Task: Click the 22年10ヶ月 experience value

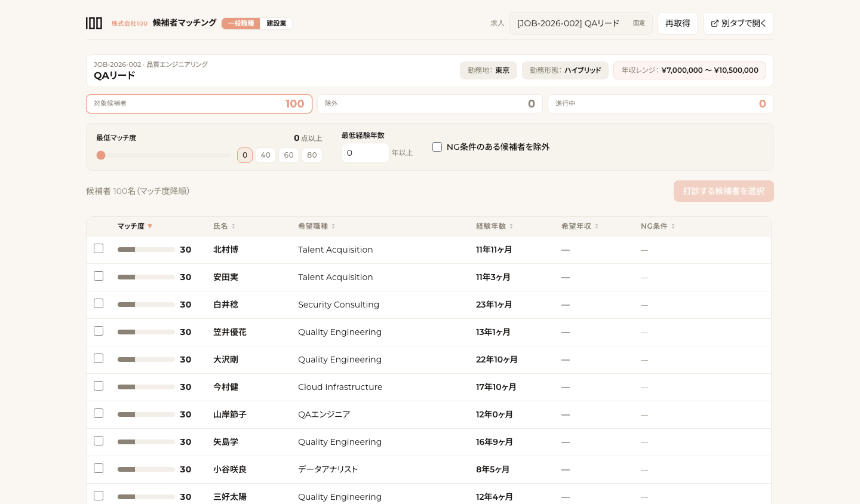Action: point(497,359)
